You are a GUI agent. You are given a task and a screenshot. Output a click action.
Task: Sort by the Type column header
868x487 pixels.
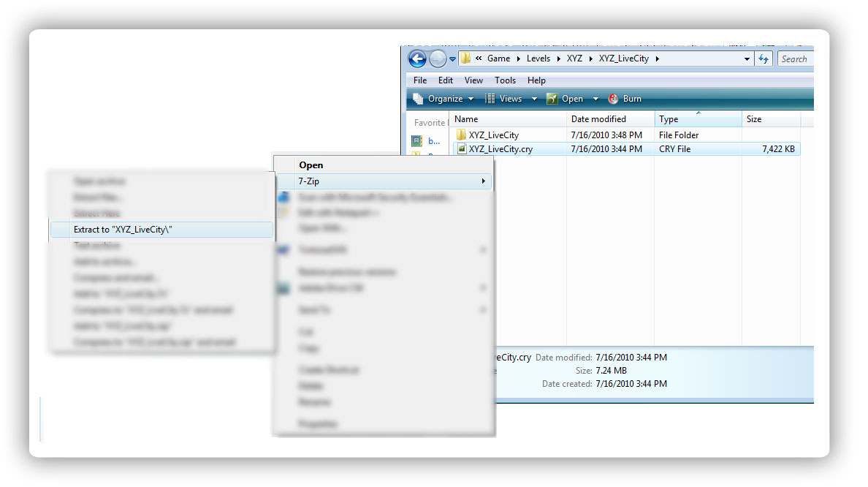698,119
